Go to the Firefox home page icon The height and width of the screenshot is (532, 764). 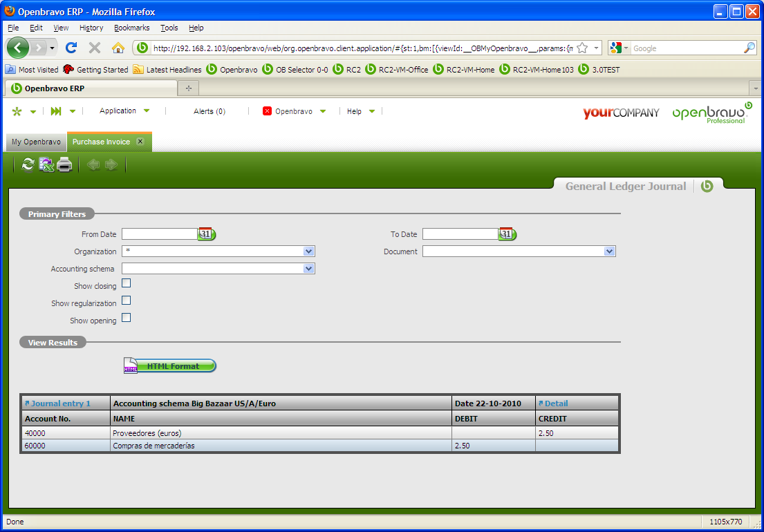click(118, 48)
